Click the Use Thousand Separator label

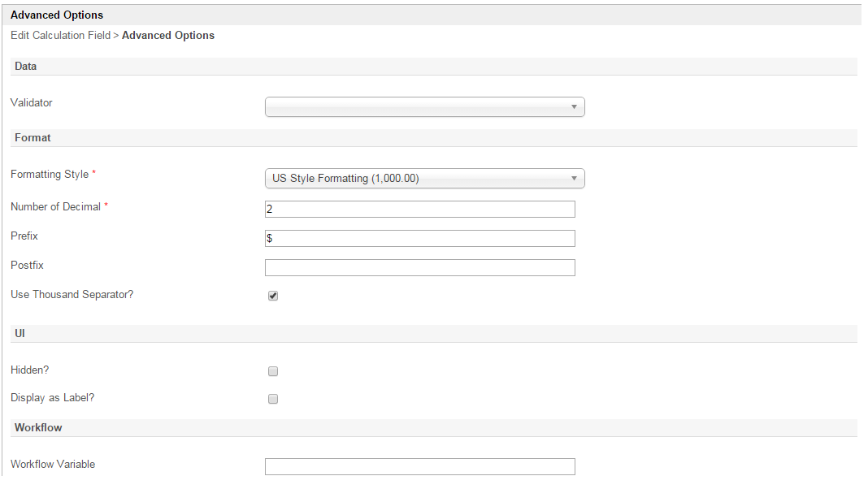pos(72,295)
